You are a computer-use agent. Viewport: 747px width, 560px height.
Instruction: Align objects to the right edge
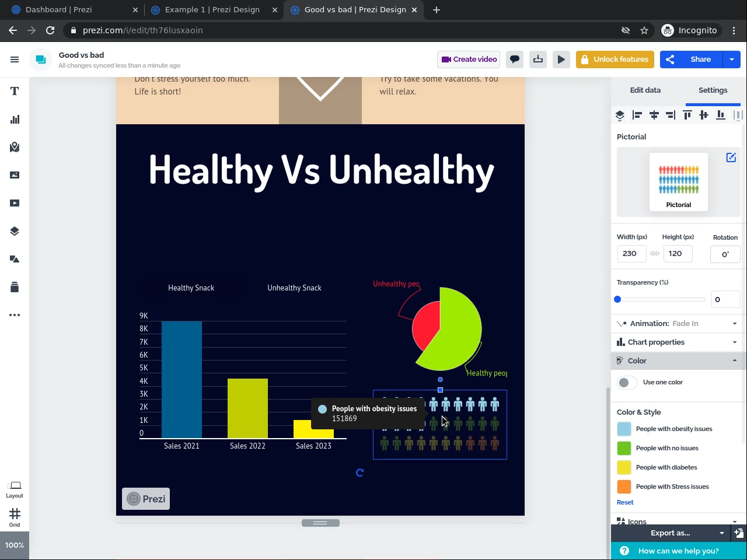671,116
